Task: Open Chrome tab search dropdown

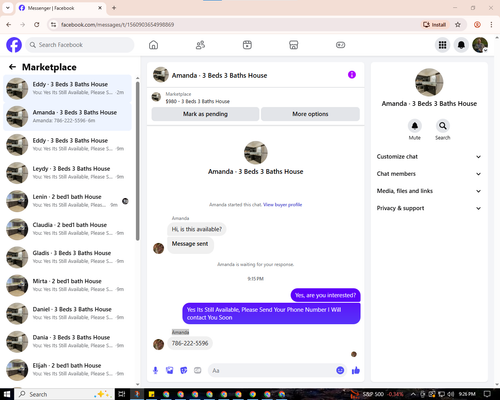Action: [7, 8]
